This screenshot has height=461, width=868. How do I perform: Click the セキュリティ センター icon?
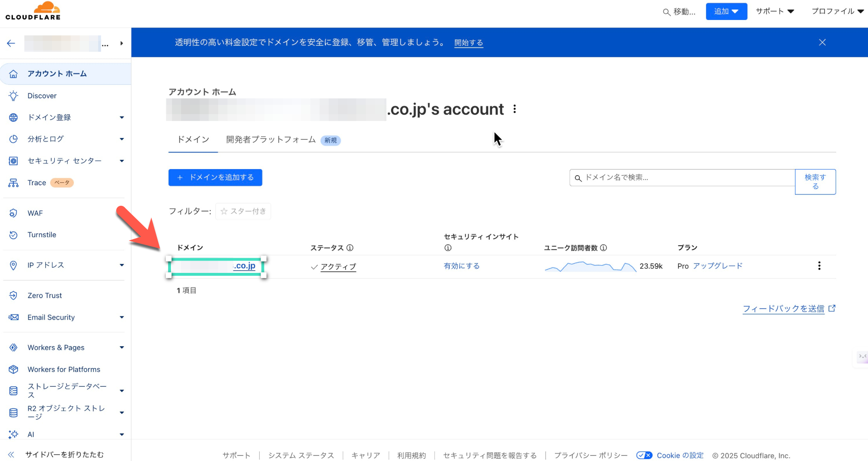(13, 161)
